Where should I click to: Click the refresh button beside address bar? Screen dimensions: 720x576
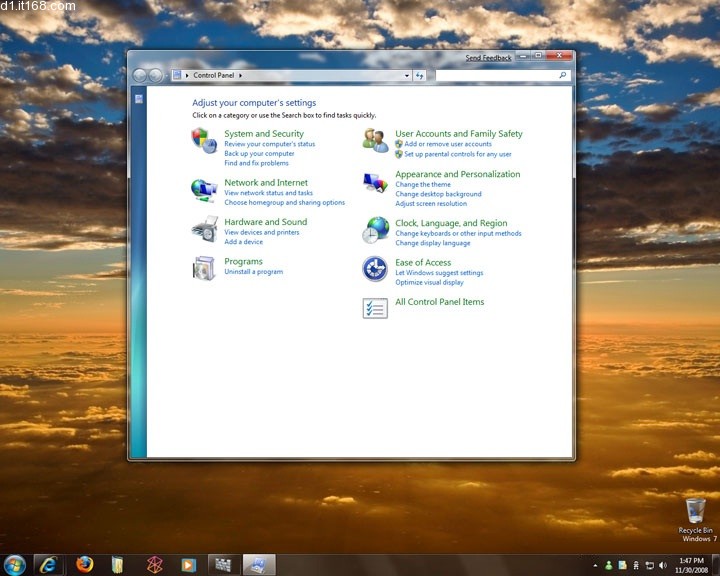coord(419,75)
